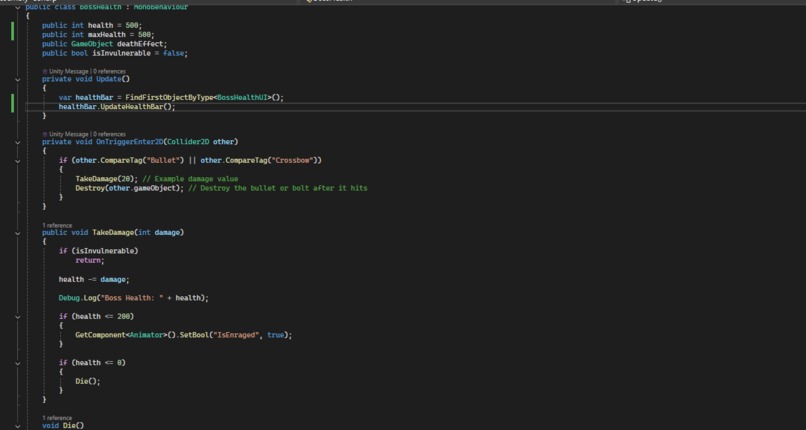The width and height of the screenshot is (806, 430).
Task: Click 'Destroy(other.gameObject)' statement
Action: pos(130,188)
